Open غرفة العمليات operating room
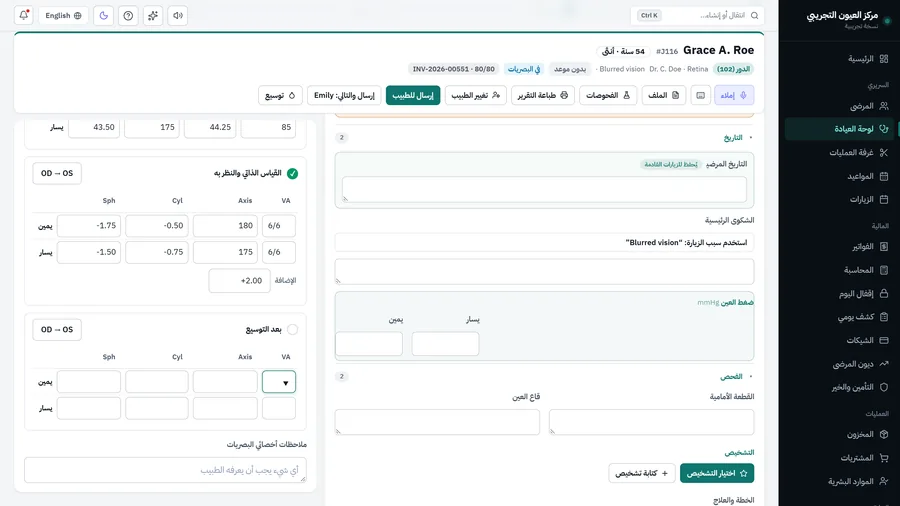The image size is (900, 506). pyautogui.click(x=839, y=153)
